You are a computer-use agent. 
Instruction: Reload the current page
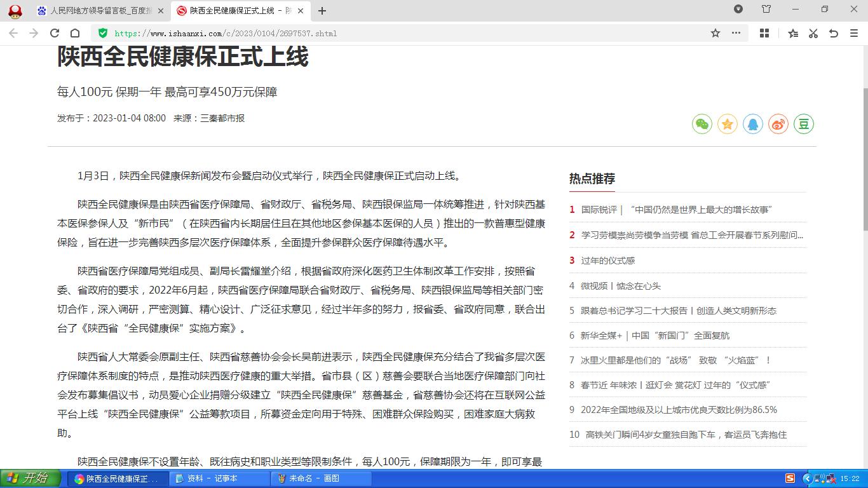pos(55,33)
